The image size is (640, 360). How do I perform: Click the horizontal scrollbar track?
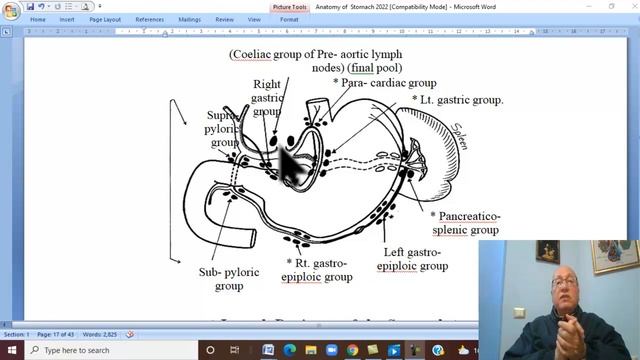pyautogui.click(x=245, y=325)
